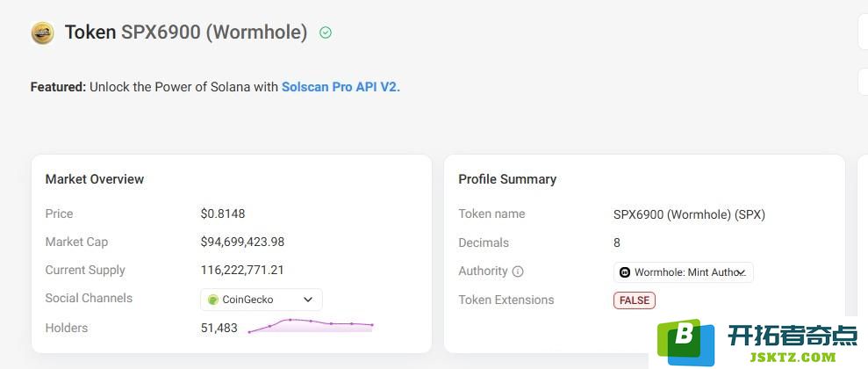868x369 pixels.
Task: Click the SPX6900 gold coin token logo
Action: pos(43,33)
